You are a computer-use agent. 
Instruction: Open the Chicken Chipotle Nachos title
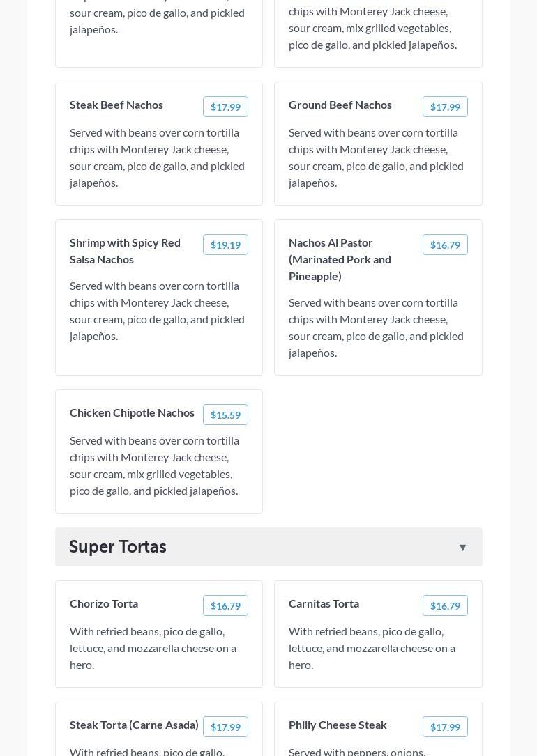(x=132, y=412)
